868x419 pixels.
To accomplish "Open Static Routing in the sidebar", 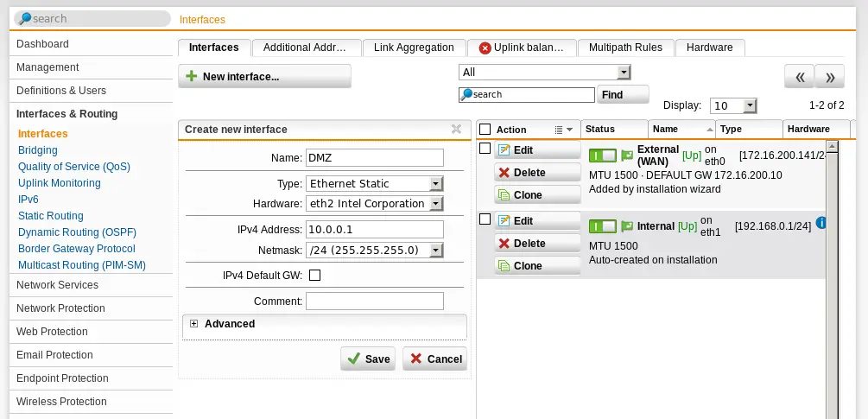I will [50, 216].
